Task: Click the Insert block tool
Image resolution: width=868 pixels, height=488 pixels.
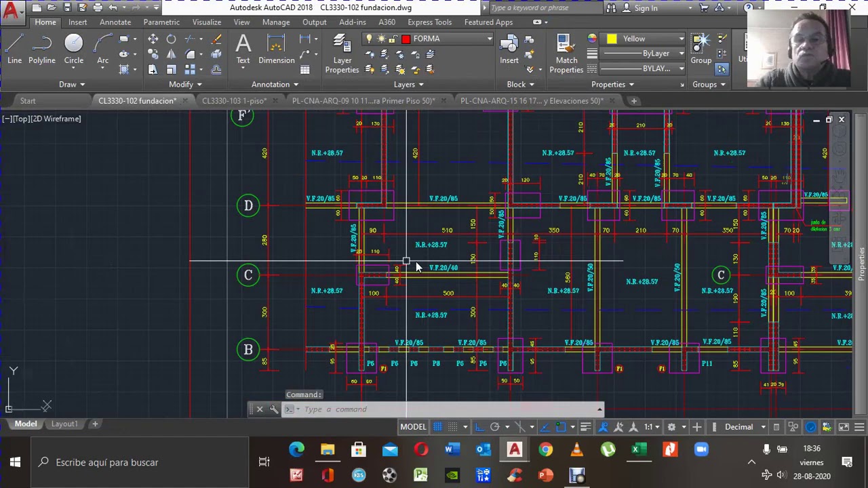Action: 509,49
